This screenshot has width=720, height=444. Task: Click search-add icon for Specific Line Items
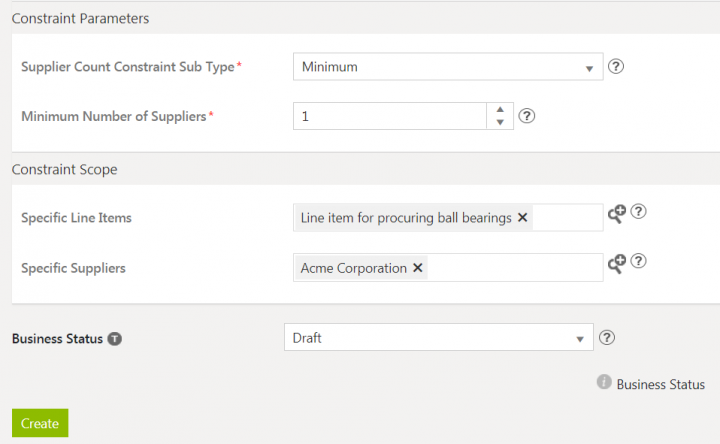(x=617, y=213)
